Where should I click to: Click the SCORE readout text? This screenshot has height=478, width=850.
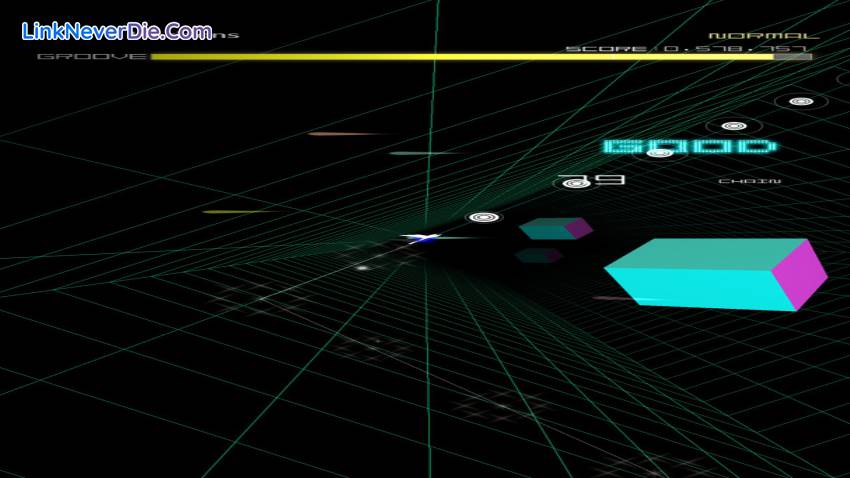click(688, 48)
